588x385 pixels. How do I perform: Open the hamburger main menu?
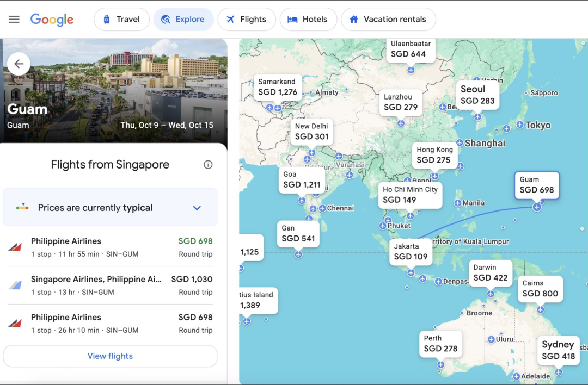click(x=14, y=20)
